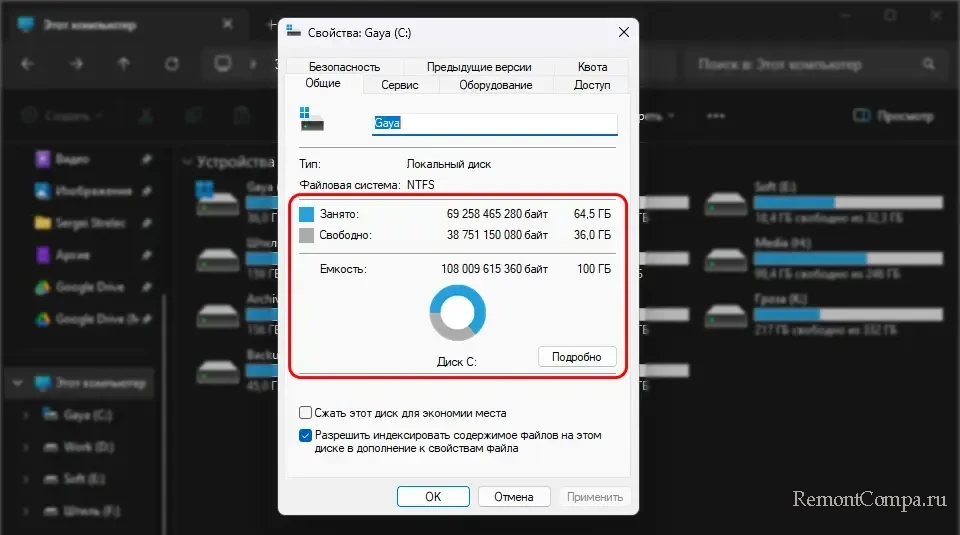Expand Gaya (C:) in the navigation tree
The height and width of the screenshot is (535, 960).
point(25,414)
